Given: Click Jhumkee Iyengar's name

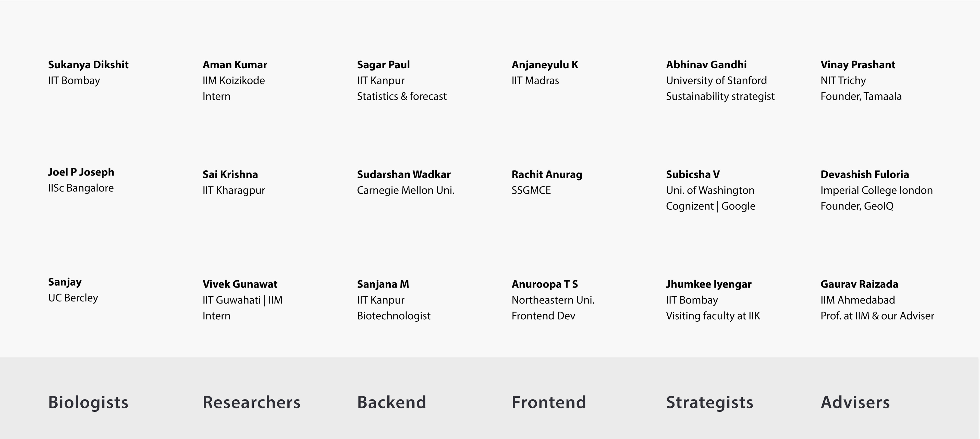Looking at the screenshot, I should coord(708,284).
